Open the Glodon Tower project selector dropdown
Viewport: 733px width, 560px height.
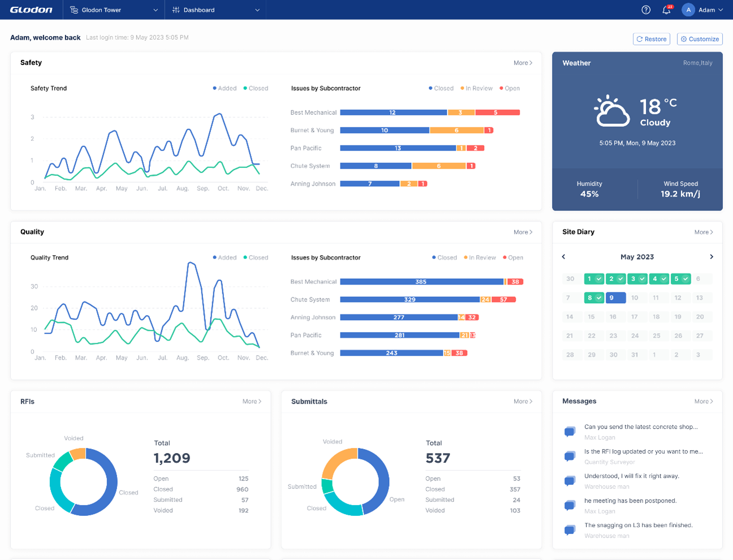[113, 10]
